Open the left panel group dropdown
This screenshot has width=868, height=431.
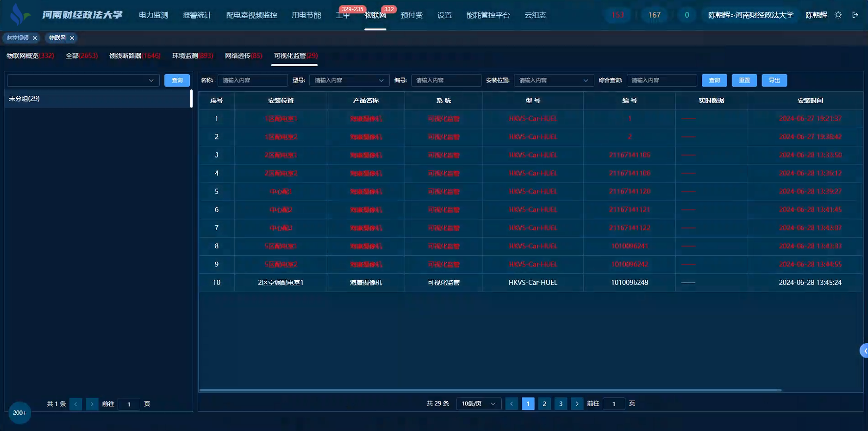tap(83, 81)
